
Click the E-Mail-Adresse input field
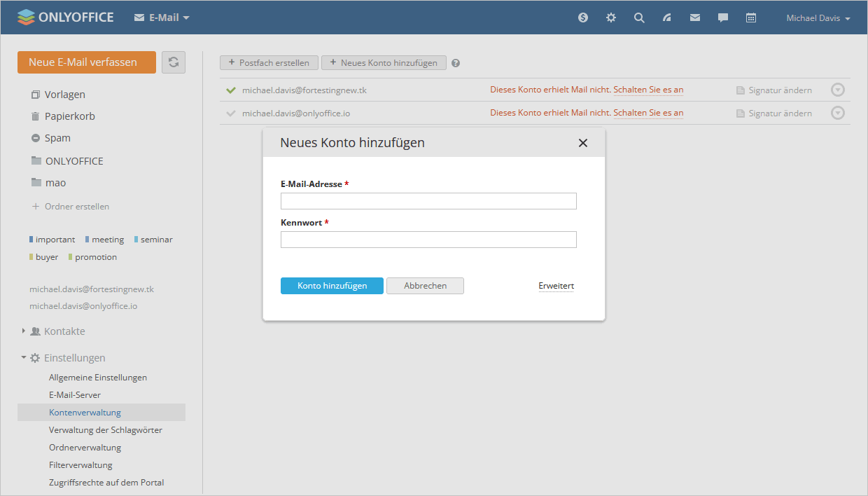(x=428, y=201)
